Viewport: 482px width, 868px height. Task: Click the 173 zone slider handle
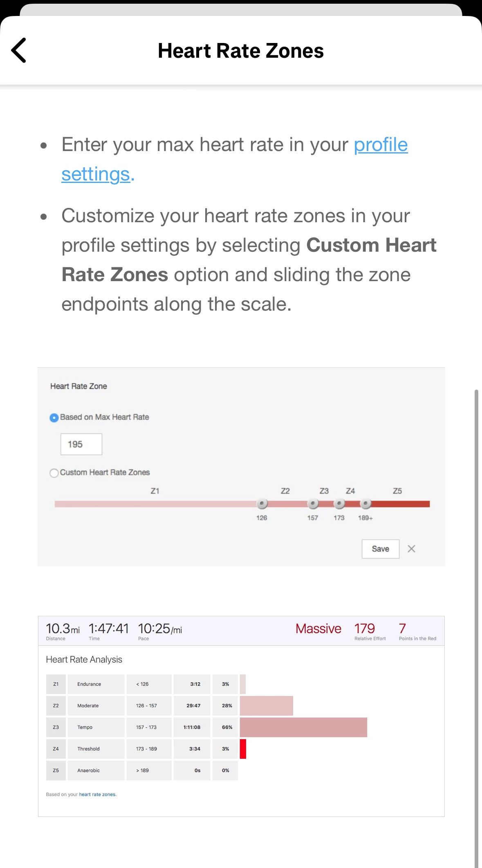(x=339, y=503)
